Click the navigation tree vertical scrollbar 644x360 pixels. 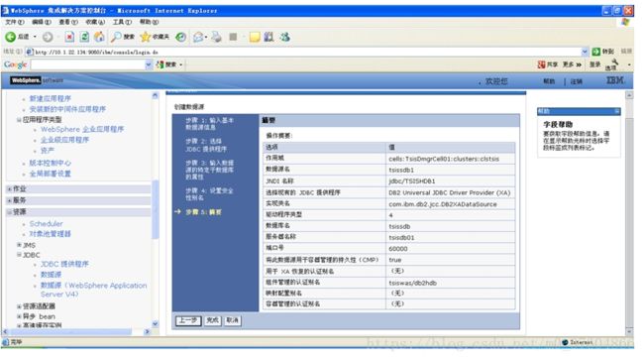(155, 209)
